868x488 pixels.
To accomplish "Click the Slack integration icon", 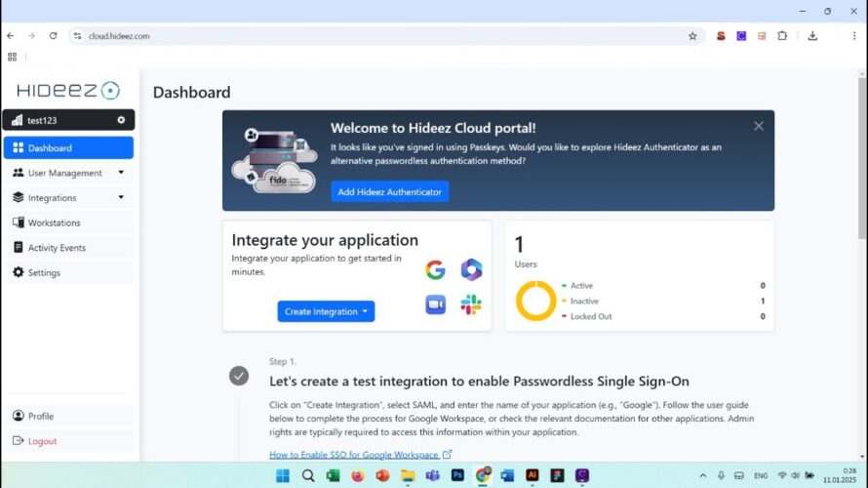I will [471, 305].
